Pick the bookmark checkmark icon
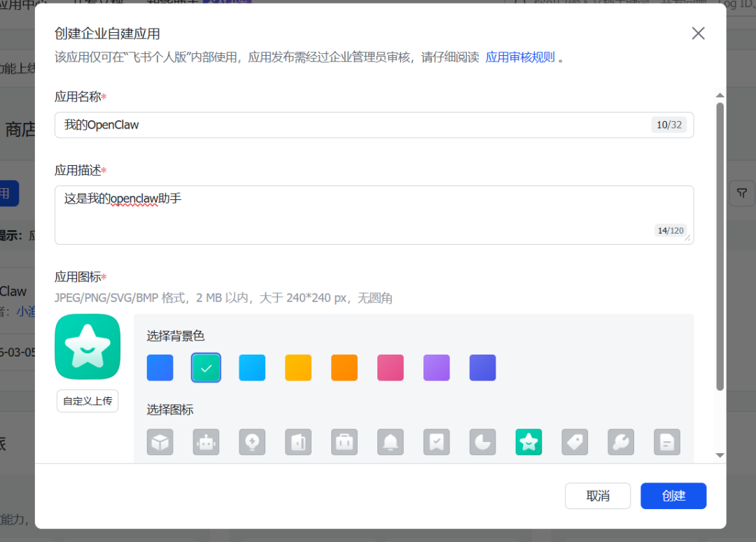Screen dimensions: 756x542 437,442
